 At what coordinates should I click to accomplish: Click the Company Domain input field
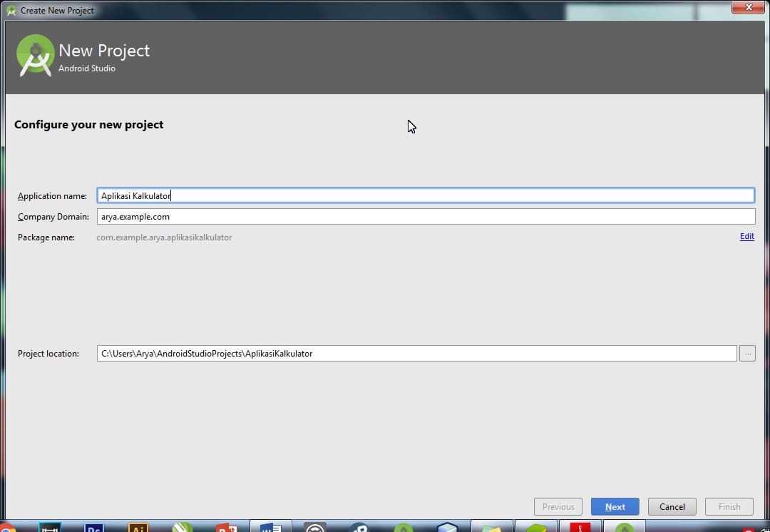click(x=426, y=217)
